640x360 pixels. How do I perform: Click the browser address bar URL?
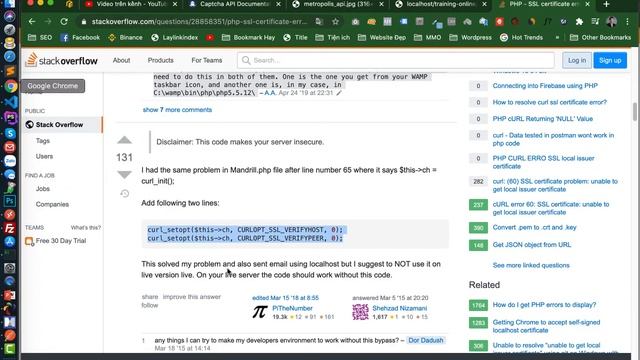coord(199,22)
